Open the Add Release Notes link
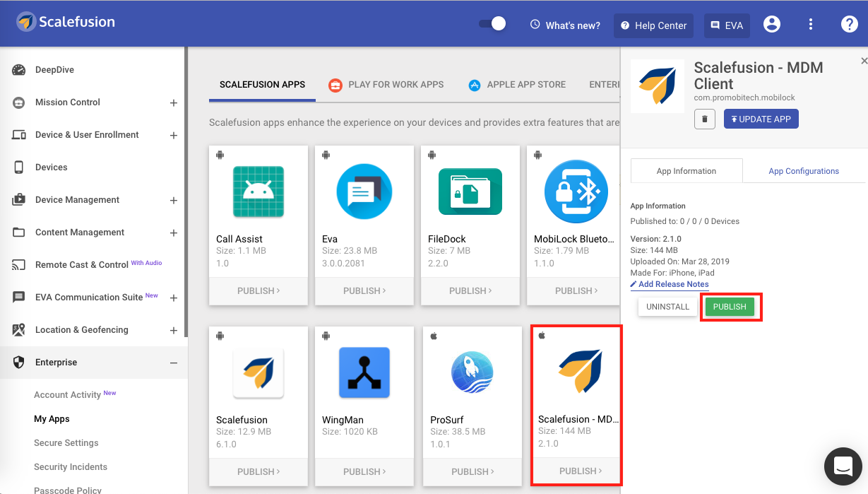 (670, 284)
